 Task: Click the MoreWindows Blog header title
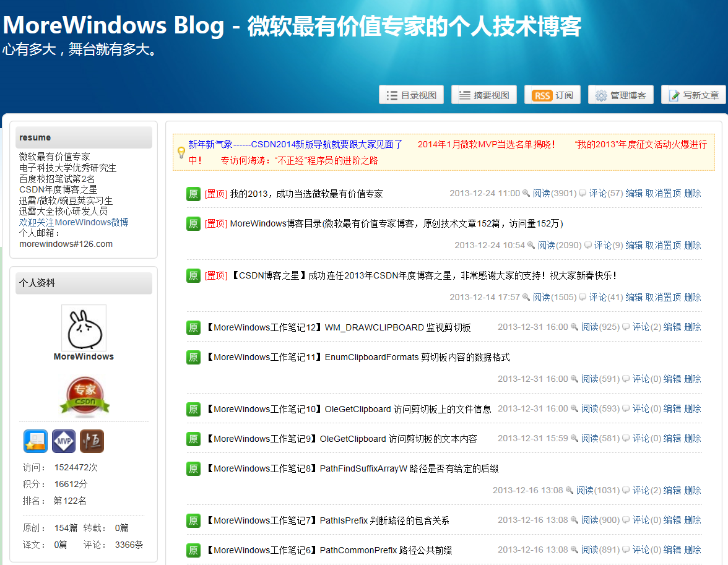[292, 25]
